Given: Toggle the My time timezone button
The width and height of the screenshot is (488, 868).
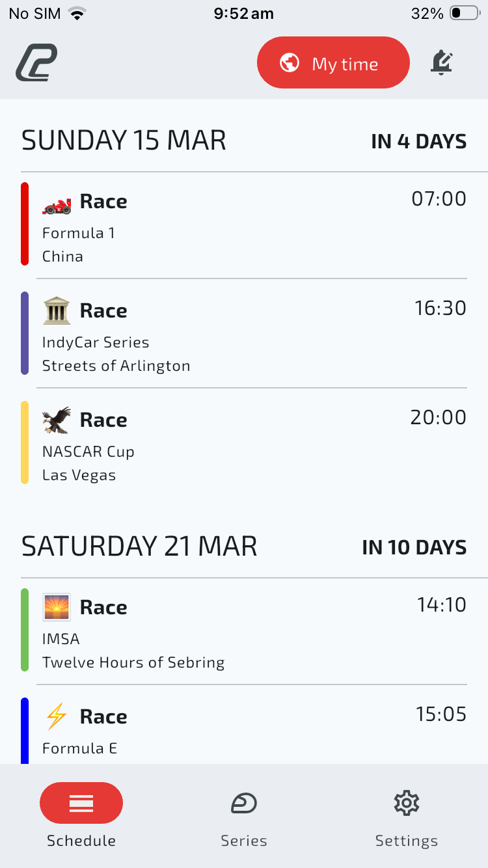Looking at the screenshot, I should (x=333, y=63).
